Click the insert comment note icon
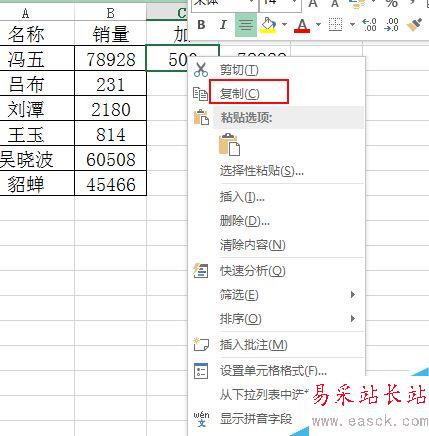 point(201,345)
